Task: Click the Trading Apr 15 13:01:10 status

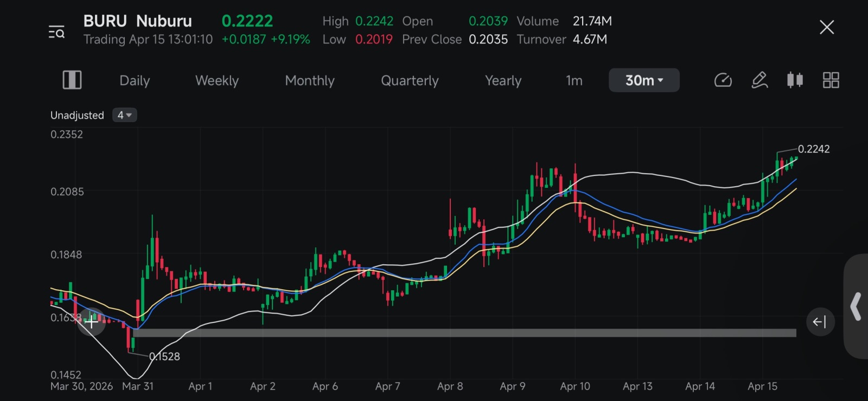Action: [x=148, y=39]
